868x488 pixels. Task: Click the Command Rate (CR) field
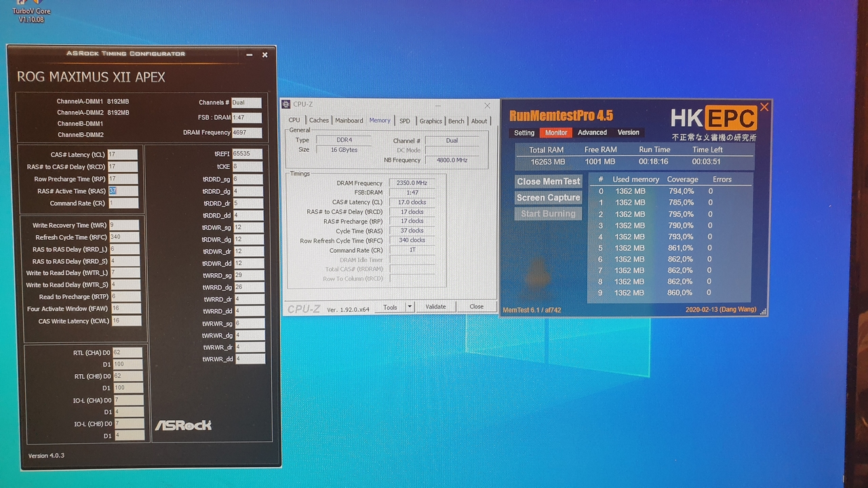[x=123, y=203]
